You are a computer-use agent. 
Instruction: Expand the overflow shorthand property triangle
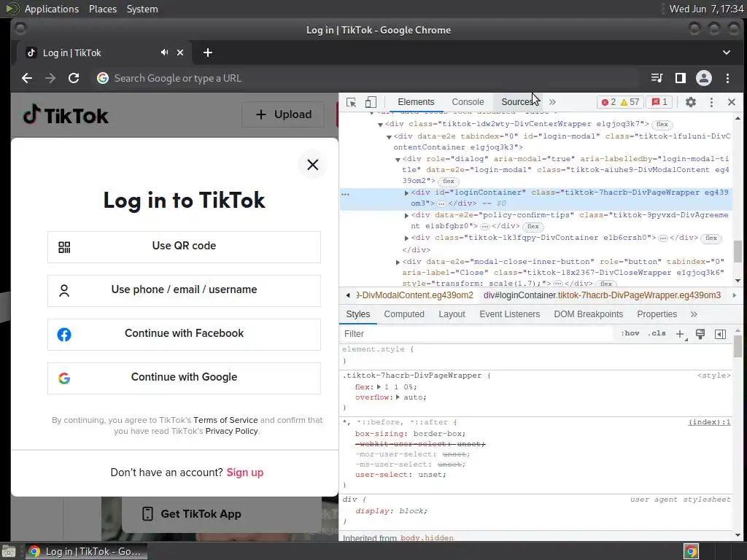click(x=398, y=397)
